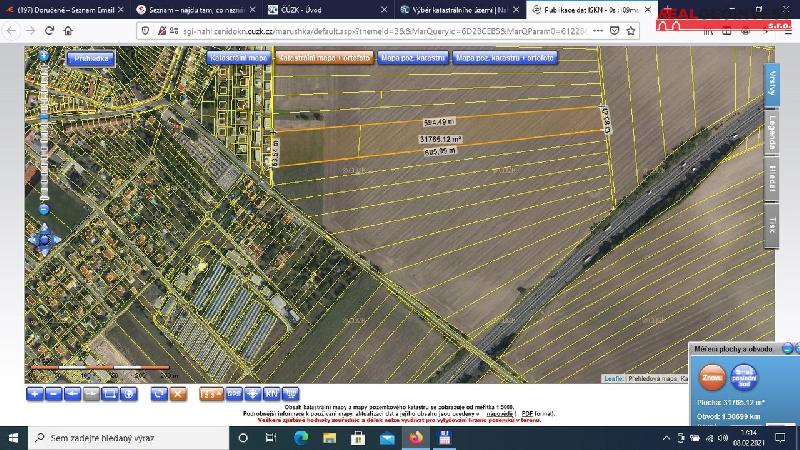Click the blue plus zoom-in button in bottom toolbar

tap(35, 394)
